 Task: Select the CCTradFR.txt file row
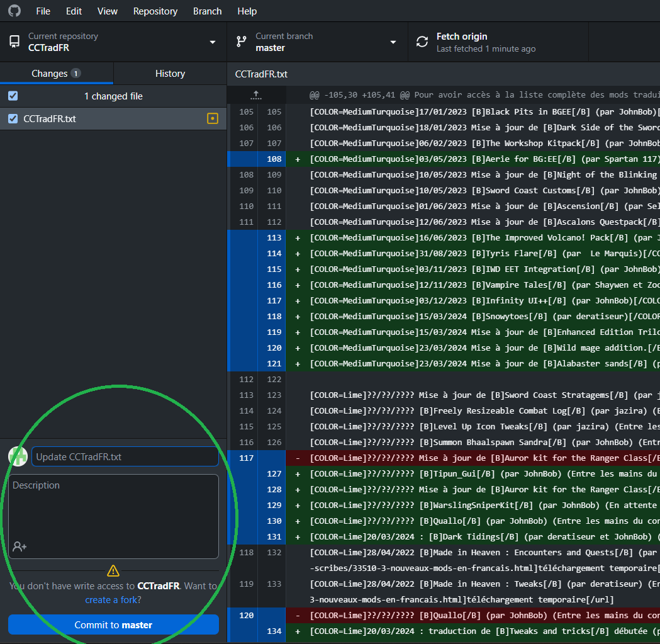tap(113, 119)
